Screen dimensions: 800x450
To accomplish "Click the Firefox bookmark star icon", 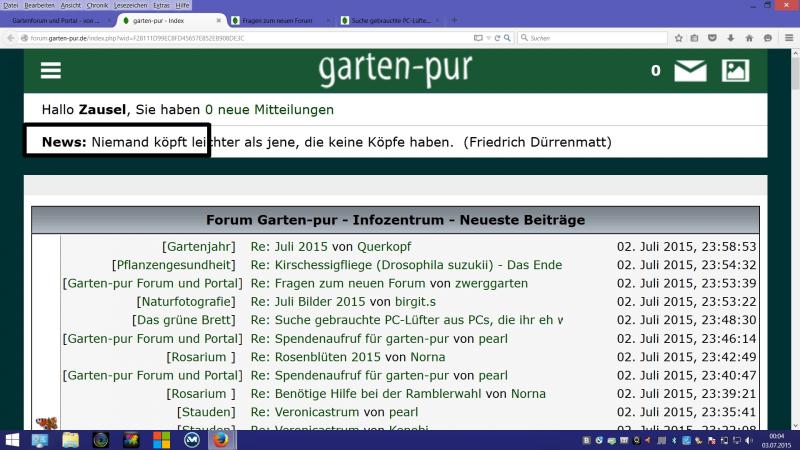I will pos(679,38).
